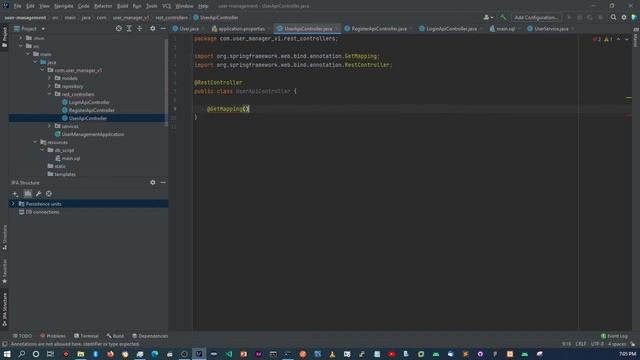Open the Build menu
The width and height of the screenshot is (640, 360).
point(122,6)
